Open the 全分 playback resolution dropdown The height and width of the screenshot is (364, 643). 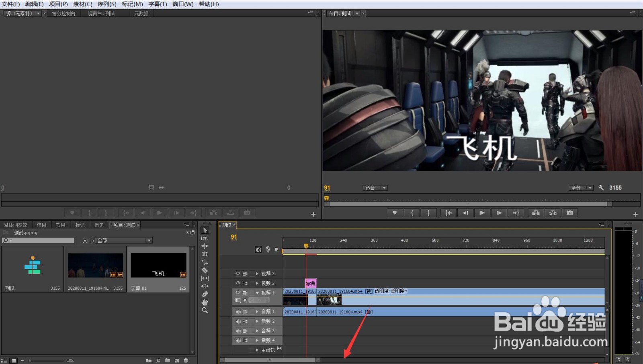coord(581,188)
